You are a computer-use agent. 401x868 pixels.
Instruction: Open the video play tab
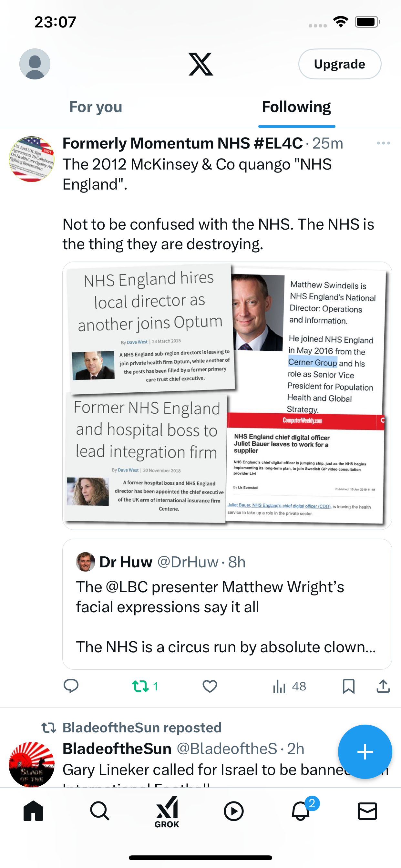[233, 811]
